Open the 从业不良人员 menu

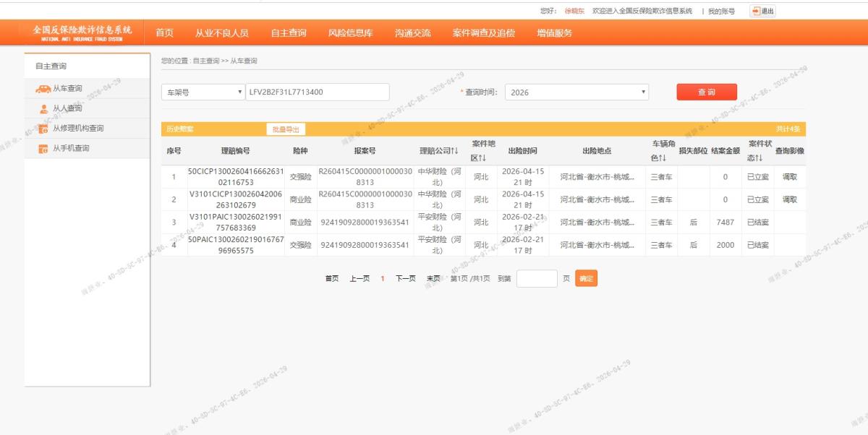pos(221,33)
